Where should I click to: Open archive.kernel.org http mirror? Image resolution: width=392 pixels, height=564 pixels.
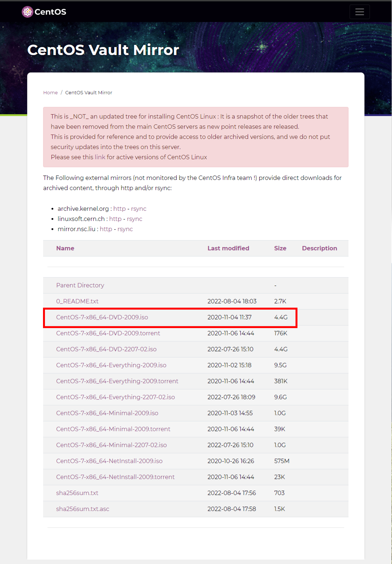coord(119,209)
